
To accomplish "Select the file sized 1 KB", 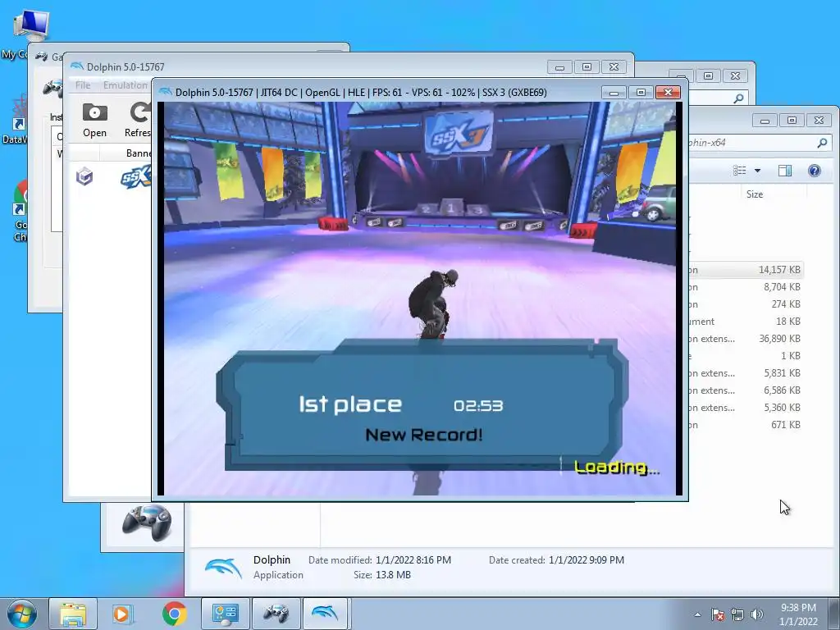I will click(x=746, y=355).
